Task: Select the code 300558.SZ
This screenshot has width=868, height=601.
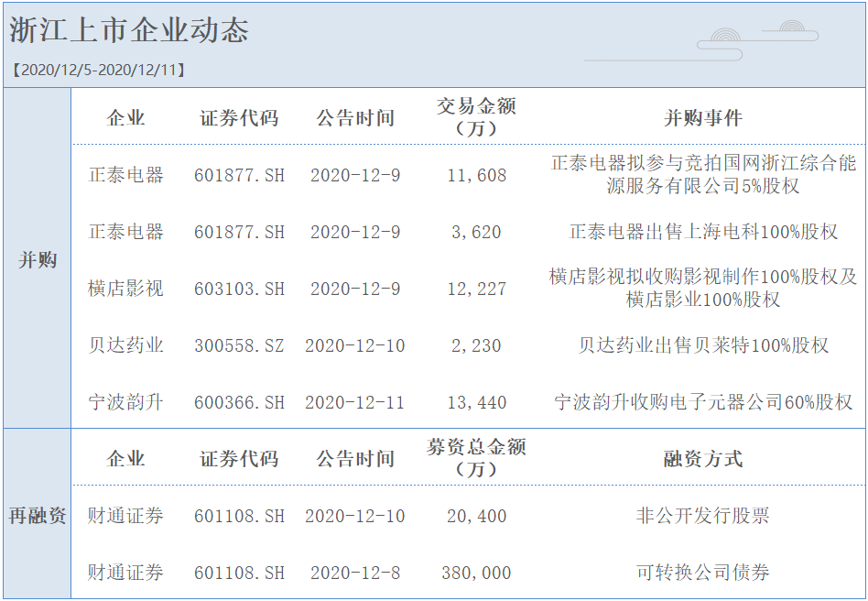Action: pos(239,345)
